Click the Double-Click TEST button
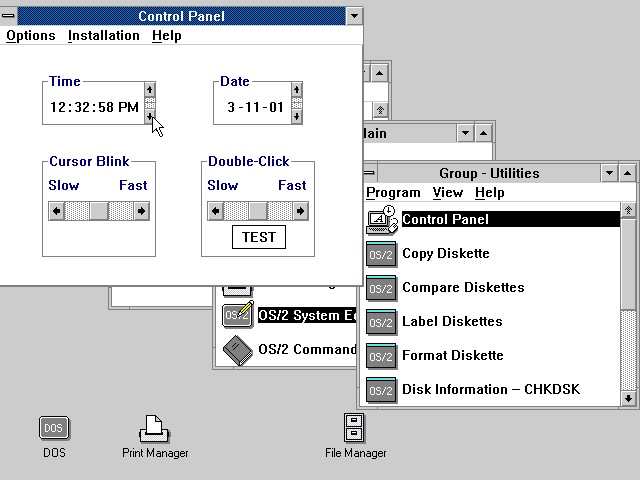Viewport: 640px width, 480px height. 259,237
